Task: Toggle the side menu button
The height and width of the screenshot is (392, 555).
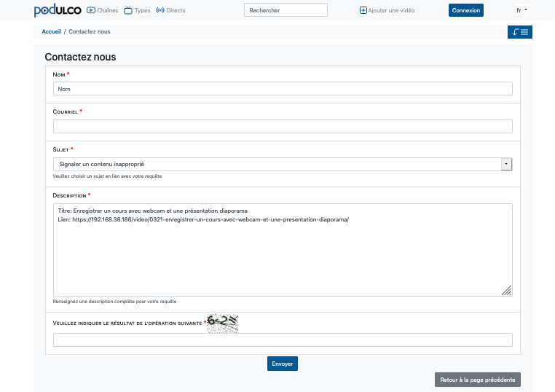Action: [x=519, y=32]
